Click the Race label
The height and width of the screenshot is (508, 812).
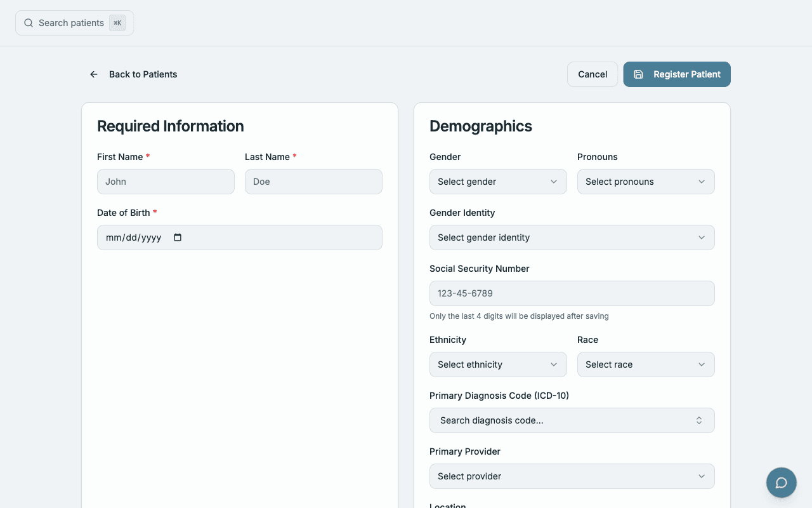click(588, 340)
